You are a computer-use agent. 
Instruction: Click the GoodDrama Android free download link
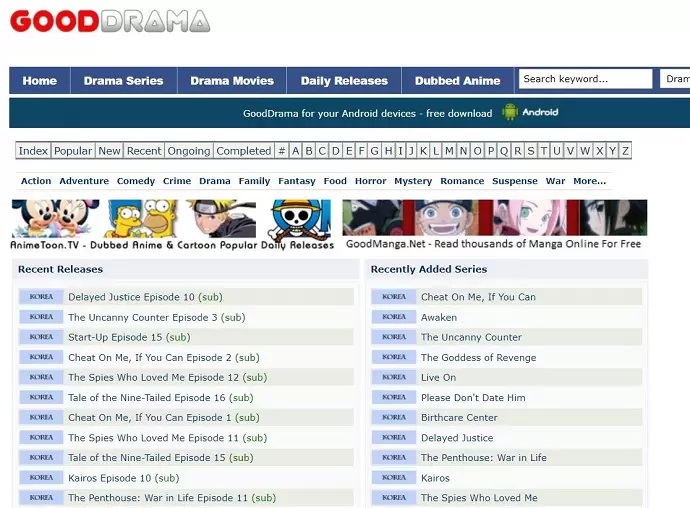click(x=367, y=113)
